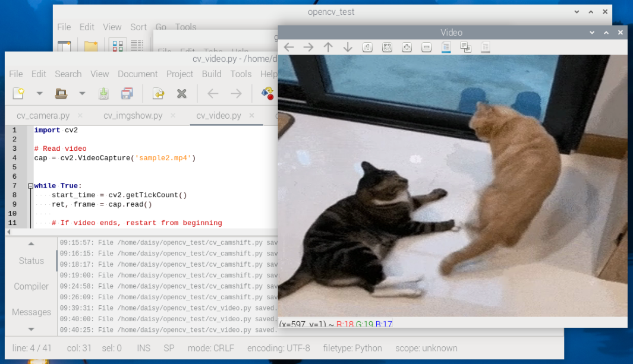
Task: Open Geany's File menu
Action: 15,74
